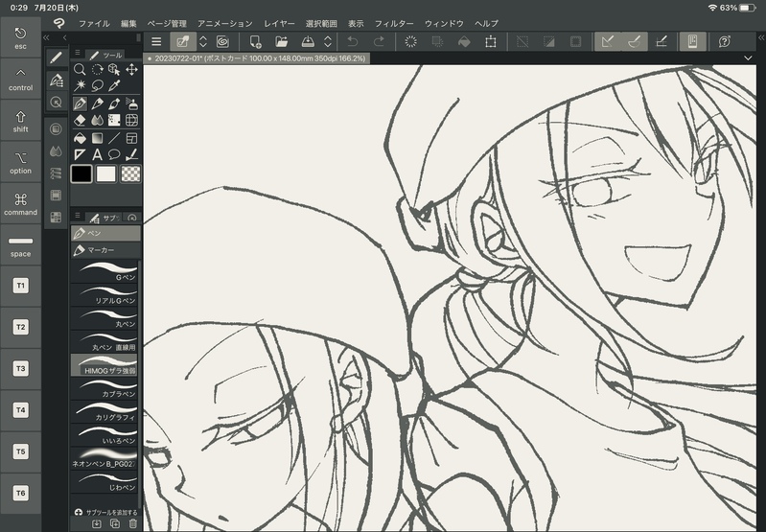The width and height of the screenshot is (766, 532).
Task: Select the Blend tool in tool grid
Action: 97,120
